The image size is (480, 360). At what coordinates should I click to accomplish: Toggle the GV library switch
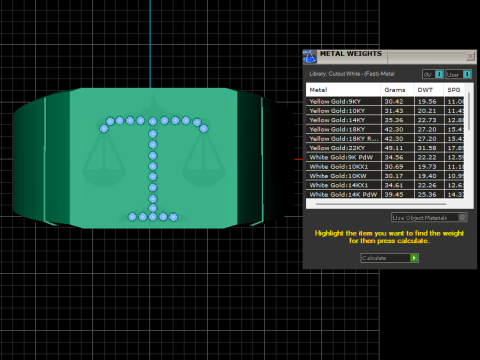click(433, 74)
